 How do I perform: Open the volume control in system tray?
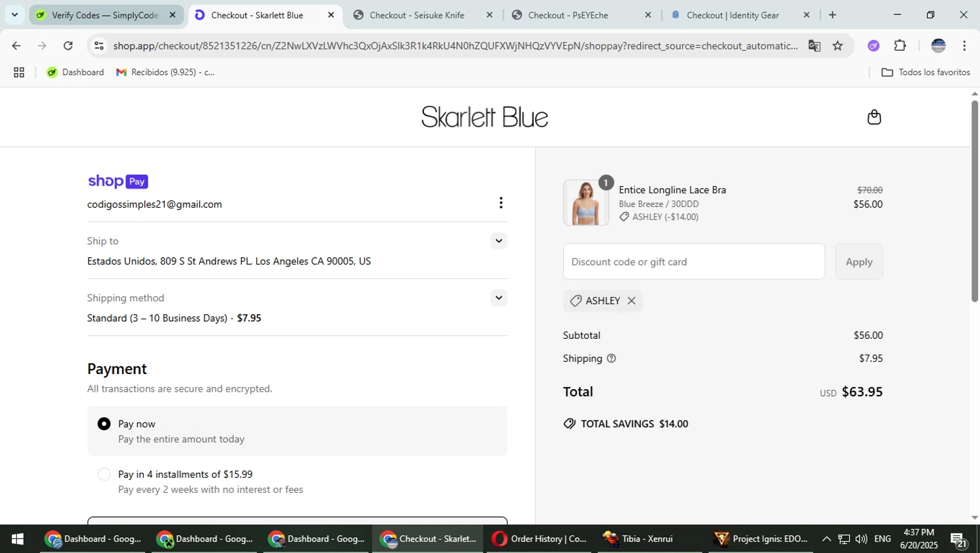coord(861,539)
